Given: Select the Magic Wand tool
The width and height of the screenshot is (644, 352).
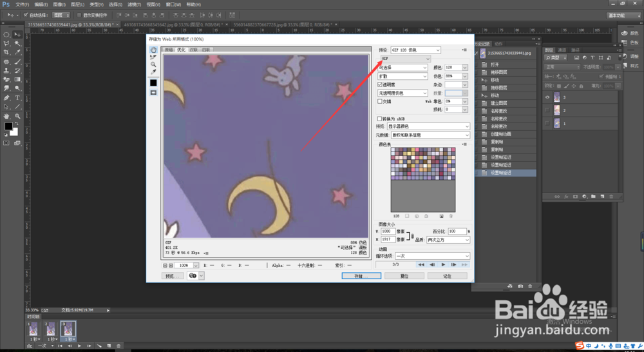Looking at the screenshot, I should (x=17, y=43).
